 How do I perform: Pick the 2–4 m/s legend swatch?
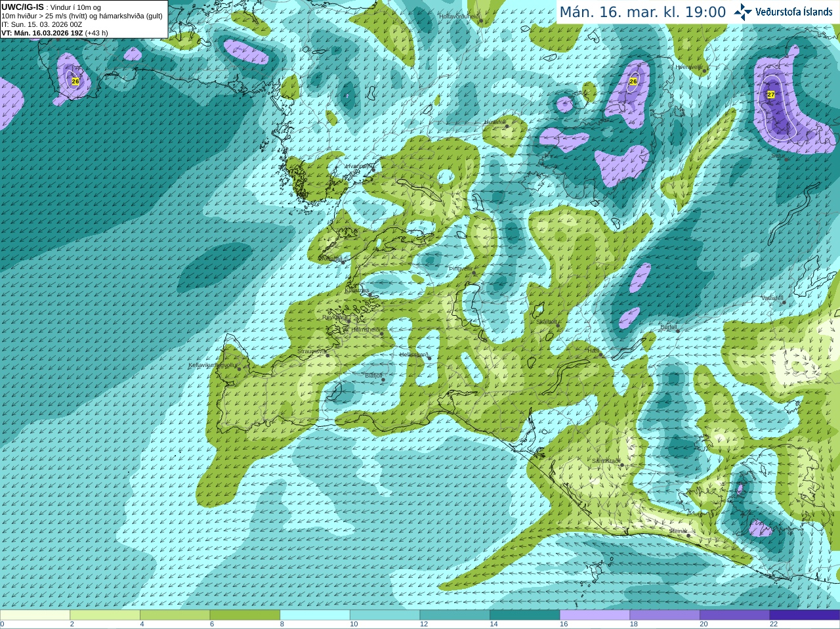coord(105,615)
